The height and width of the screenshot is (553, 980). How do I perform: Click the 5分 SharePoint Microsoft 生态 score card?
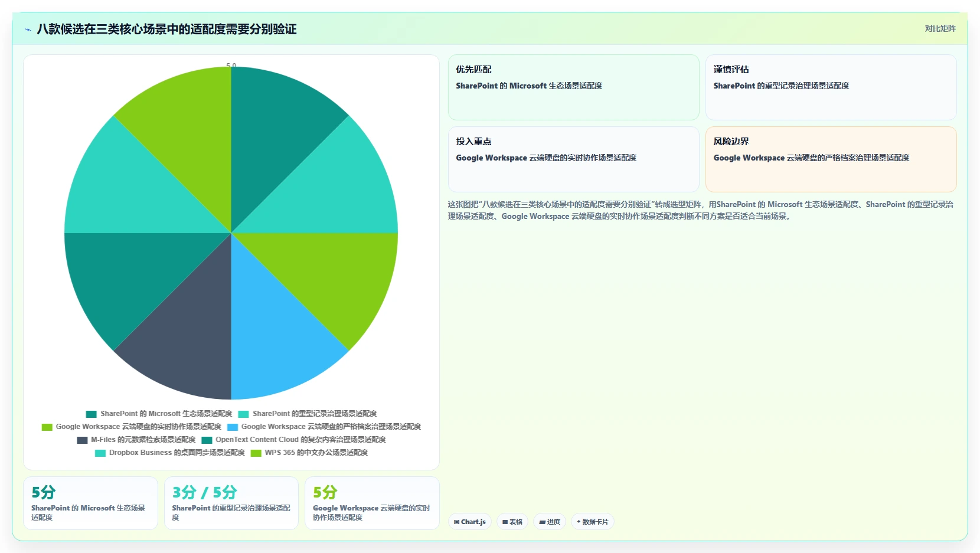tap(90, 503)
